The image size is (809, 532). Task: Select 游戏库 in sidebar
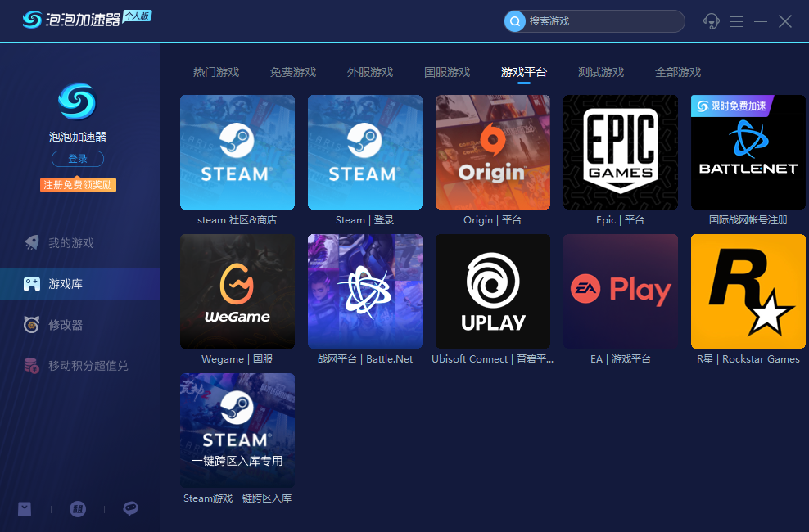tap(80, 283)
